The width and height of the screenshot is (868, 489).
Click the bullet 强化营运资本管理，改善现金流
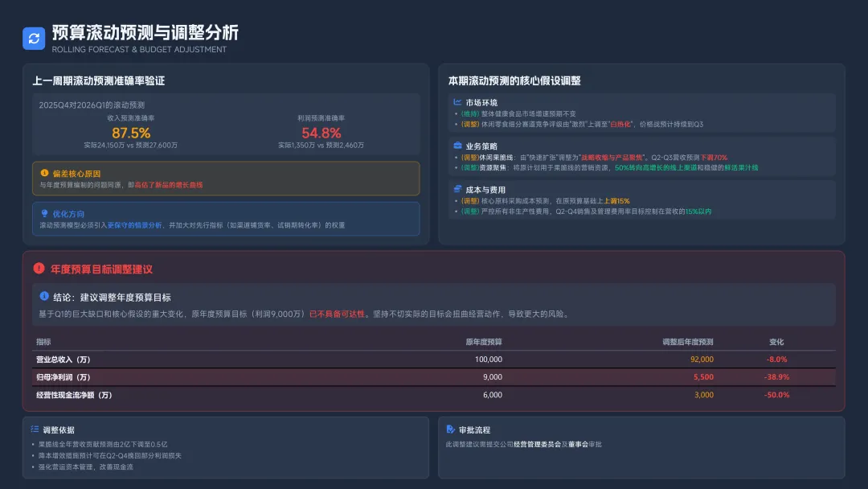pyautogui.click(x=86, y=466)
